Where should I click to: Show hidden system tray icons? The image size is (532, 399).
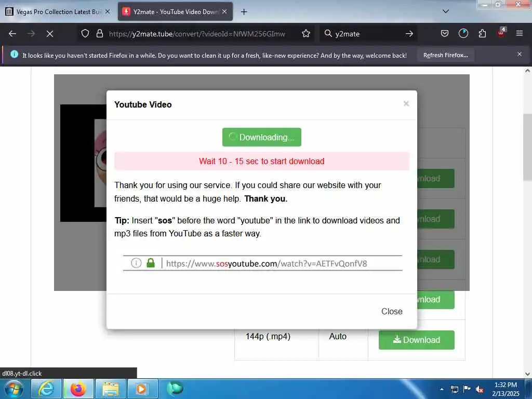coord(442,389)
